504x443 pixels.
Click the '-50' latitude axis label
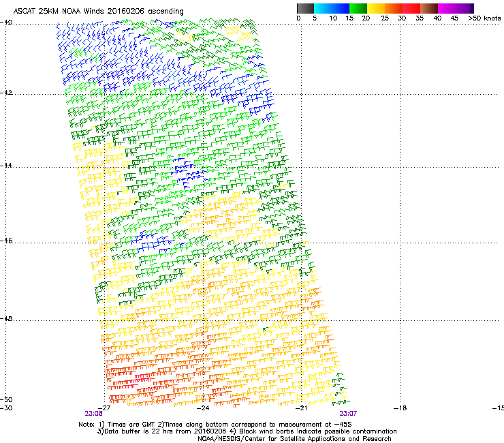(6, 399)
